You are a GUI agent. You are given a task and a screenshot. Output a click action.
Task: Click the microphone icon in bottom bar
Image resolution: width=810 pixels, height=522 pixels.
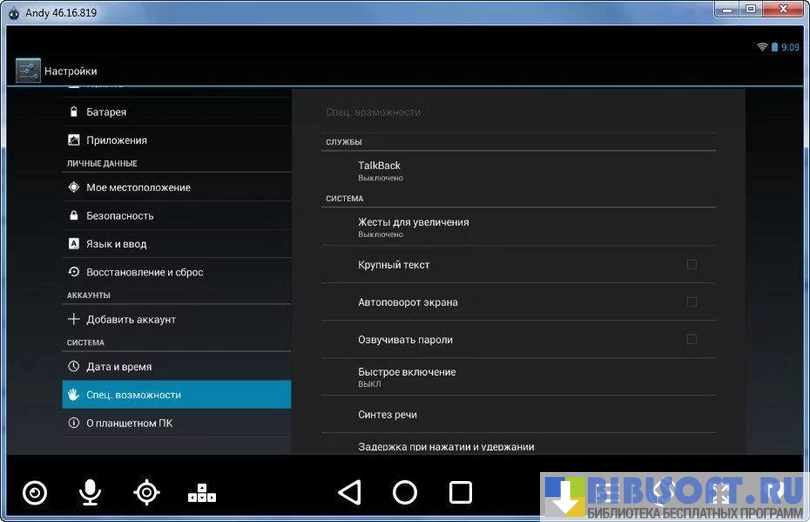pos(90,492)
